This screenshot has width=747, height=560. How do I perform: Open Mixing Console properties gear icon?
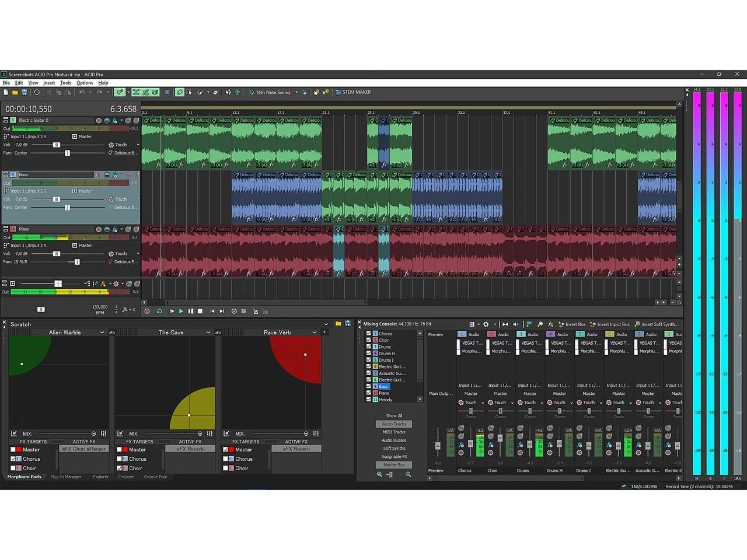click(486, 324)
